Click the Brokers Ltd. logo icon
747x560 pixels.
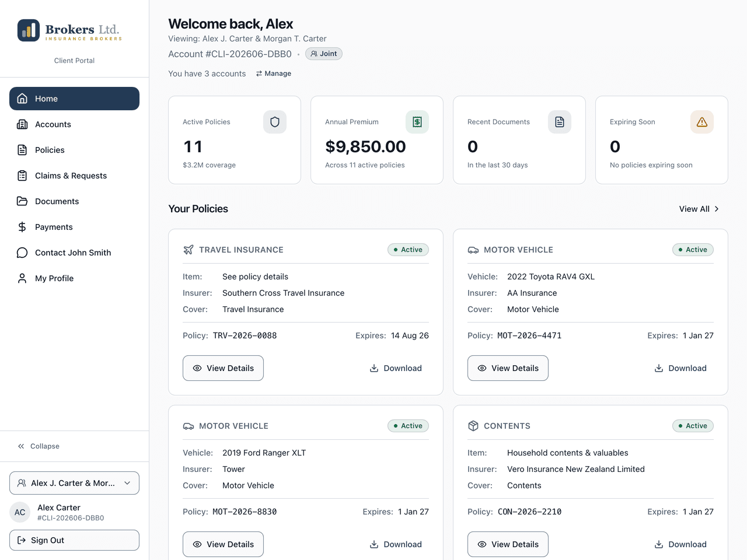pos(29,31)
